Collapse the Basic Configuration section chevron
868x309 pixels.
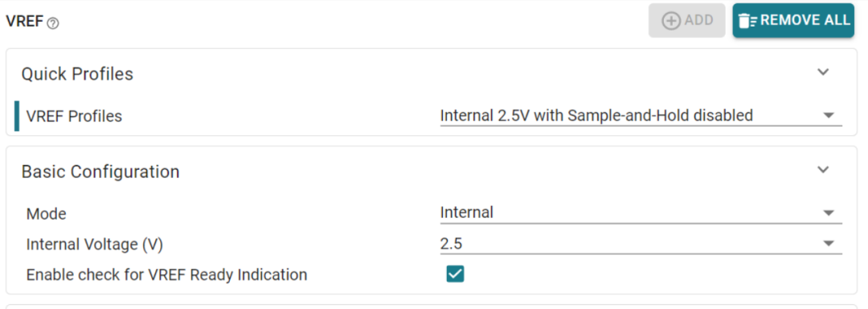[824, 170]
